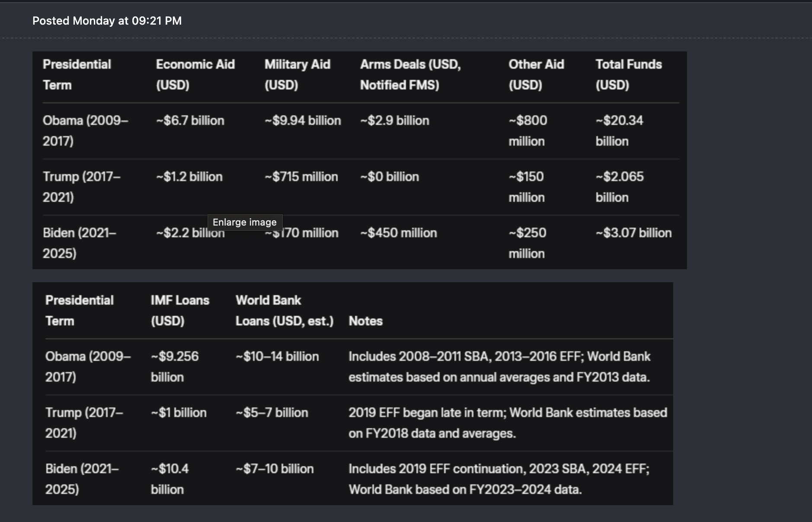
Task: Click the 'IMF Loans (USD)' header
Action: click(180, 311)
